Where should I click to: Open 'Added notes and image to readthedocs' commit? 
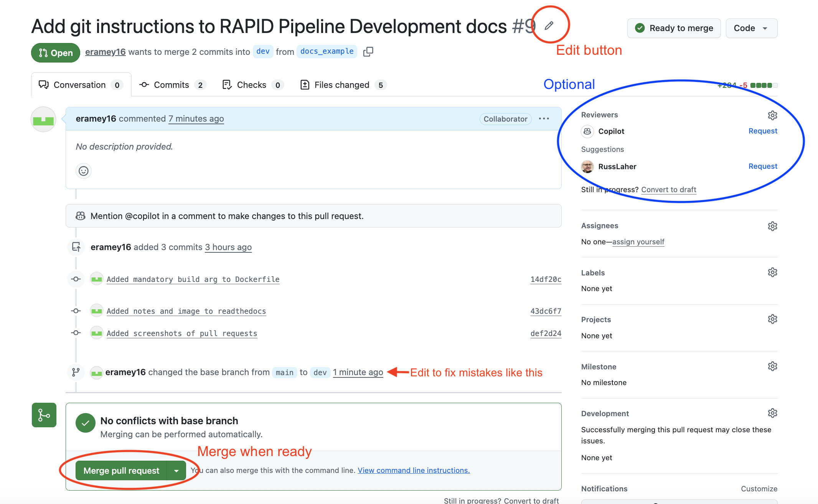[x=186, y=311]
